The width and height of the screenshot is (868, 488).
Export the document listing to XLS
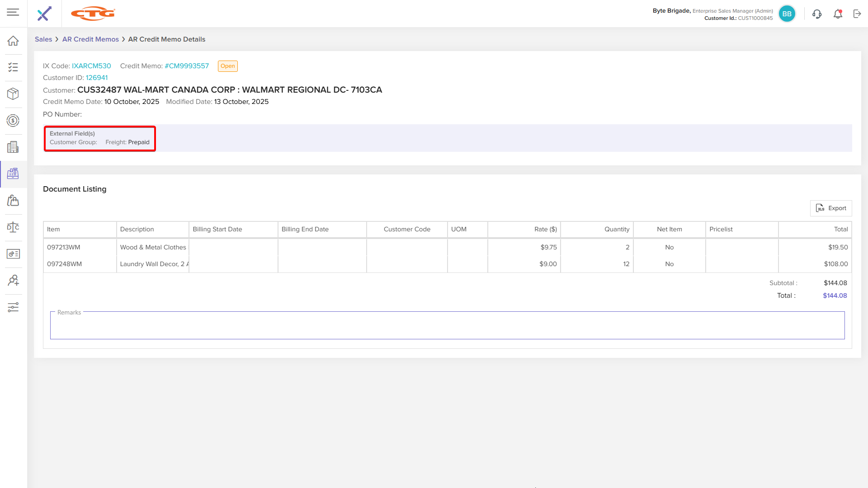point(831,208)
